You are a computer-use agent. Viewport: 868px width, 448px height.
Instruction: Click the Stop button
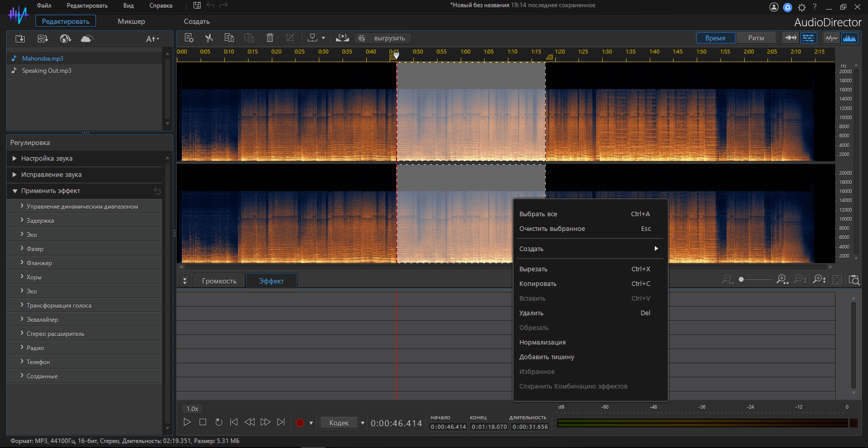point(203,422)
